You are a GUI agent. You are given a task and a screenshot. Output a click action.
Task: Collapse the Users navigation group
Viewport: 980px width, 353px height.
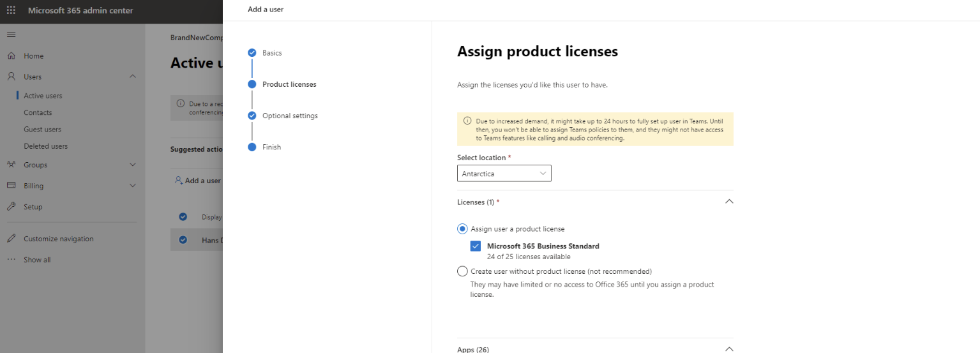pos(133,77)
